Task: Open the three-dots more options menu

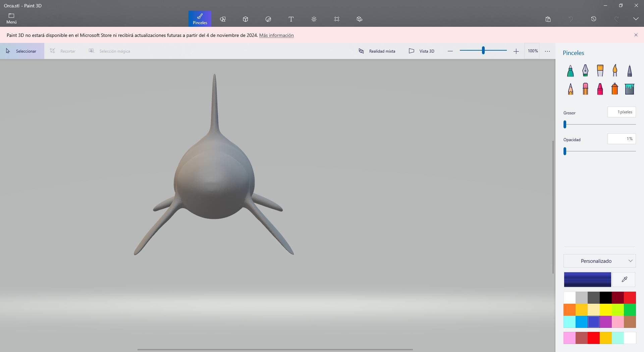Action: (547, 51)
